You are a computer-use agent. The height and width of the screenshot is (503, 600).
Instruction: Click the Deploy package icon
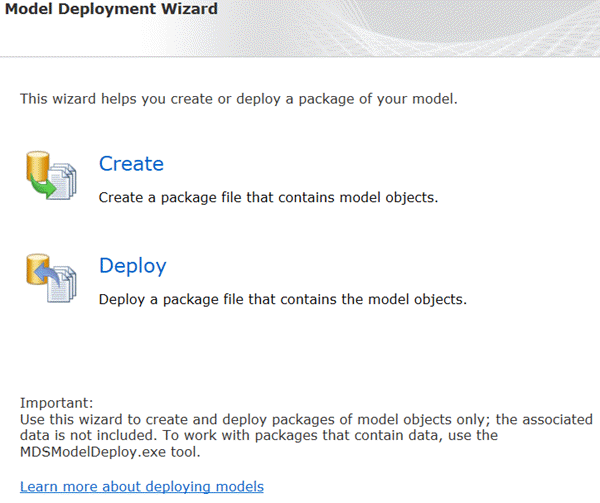50,276
